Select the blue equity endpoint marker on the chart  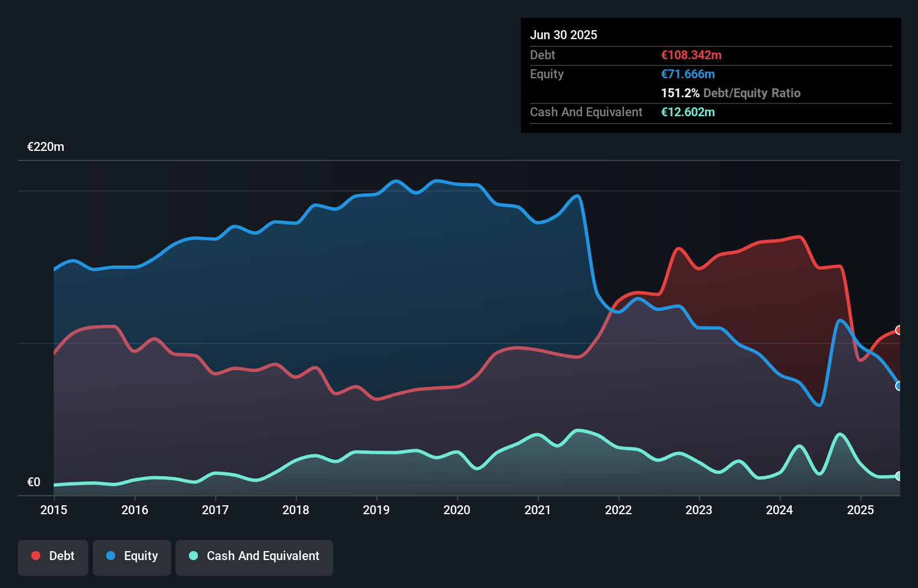click(899, 386)
